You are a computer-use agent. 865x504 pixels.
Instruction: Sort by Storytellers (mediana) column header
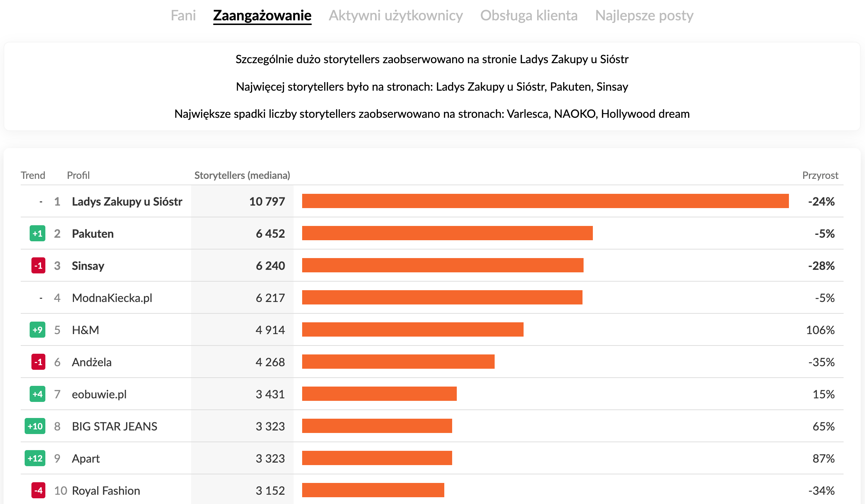[x=242, y=175]
